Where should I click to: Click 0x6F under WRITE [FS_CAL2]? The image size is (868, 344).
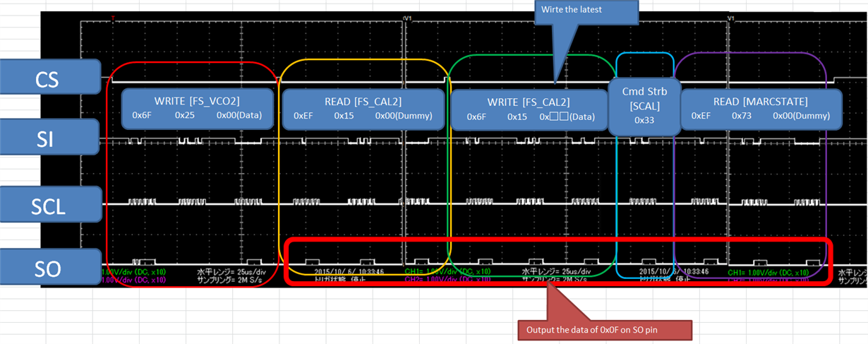point(476,117)
